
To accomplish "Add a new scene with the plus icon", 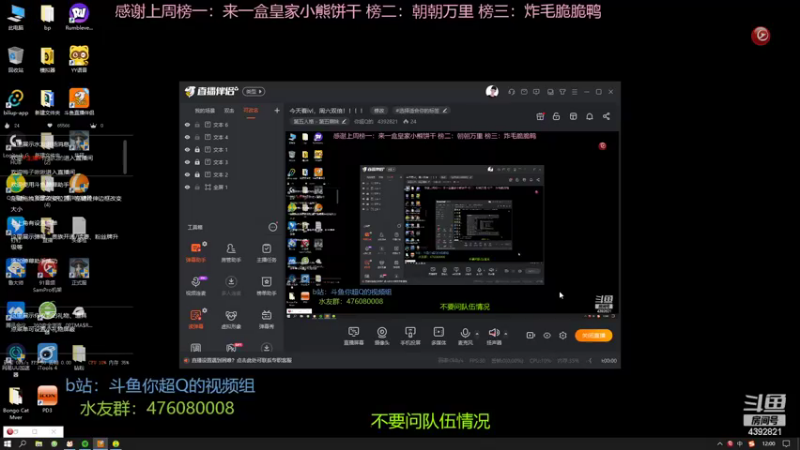I will (x=277, y=110).
